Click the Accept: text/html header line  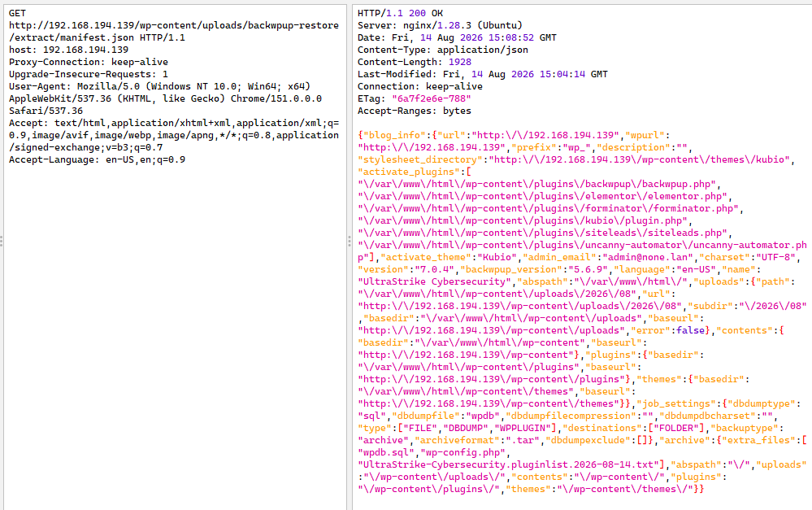point(173,123)
